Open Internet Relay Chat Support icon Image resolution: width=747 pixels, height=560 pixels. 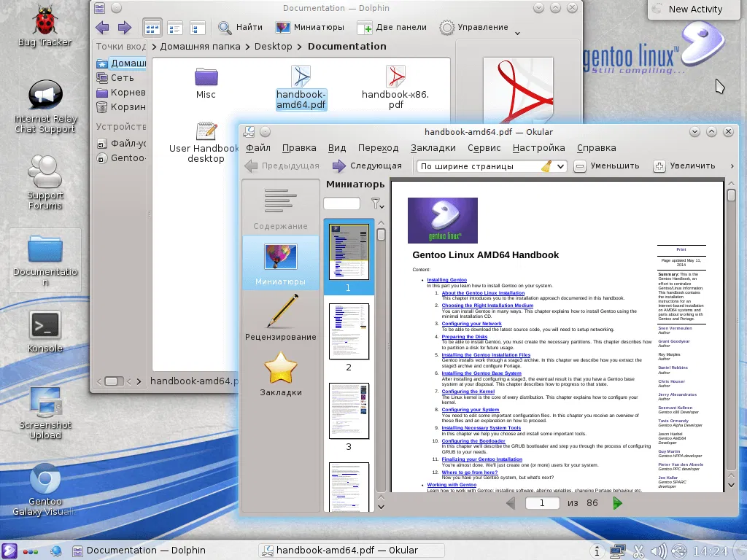point(44,106)
